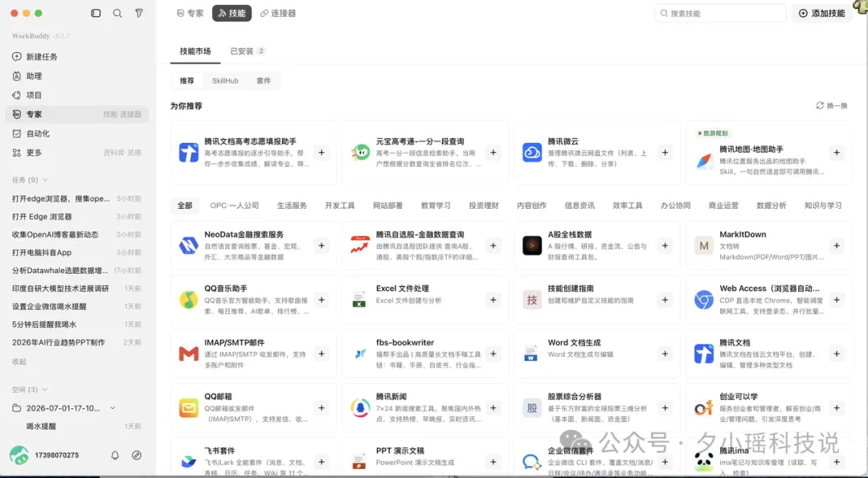Collapse the 空间 (3) section chevron

tap(45, 390)
